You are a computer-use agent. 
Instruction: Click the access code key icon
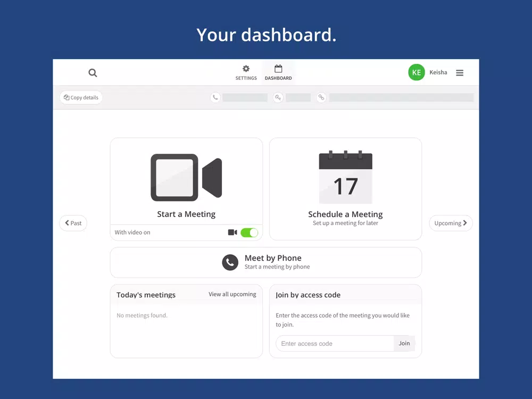278,97
